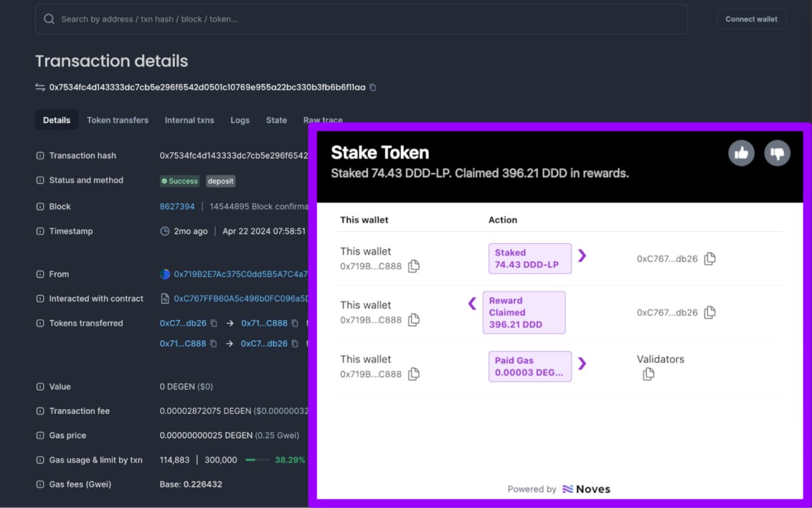Give thumbs down to Stake Token summary
Viewport: 812px width, 508px height.
(777, 153)
